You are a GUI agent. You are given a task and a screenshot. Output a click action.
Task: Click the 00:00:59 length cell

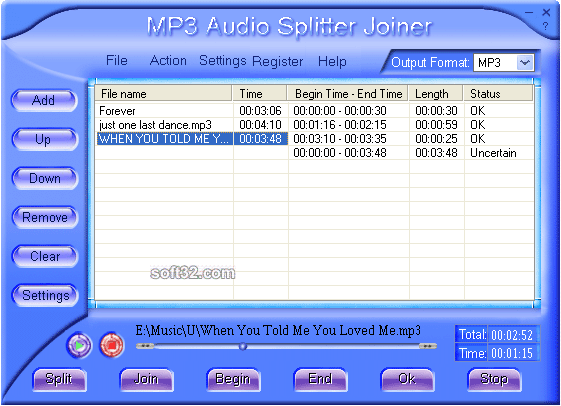click(x=436, y=125)
